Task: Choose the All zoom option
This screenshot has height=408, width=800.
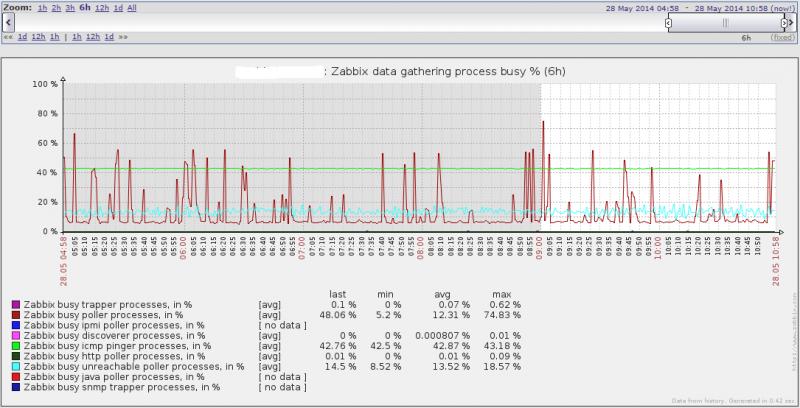Action: [132, 8]
